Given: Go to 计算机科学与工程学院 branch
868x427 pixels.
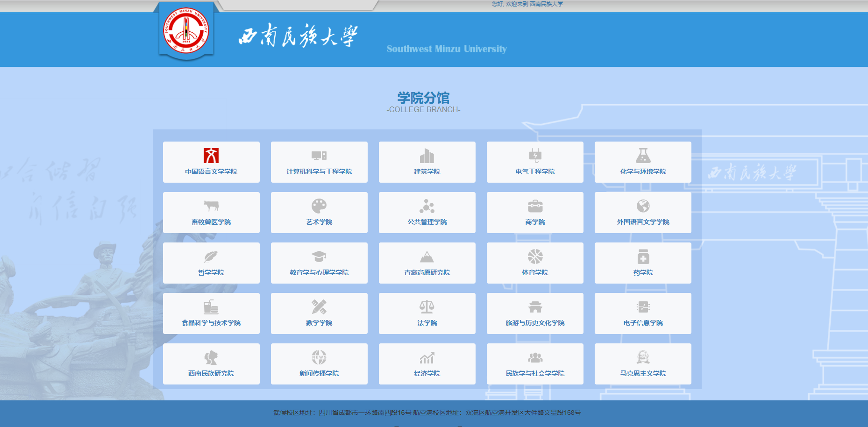Looking at the screenshot, I should [319, 171].
